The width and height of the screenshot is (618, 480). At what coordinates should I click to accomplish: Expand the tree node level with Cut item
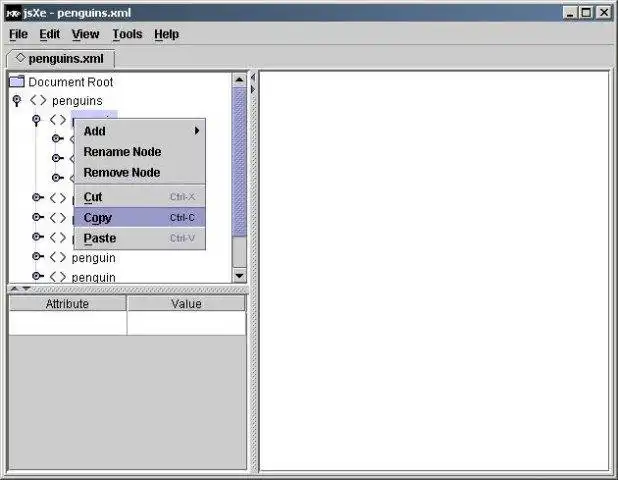click(38, 197)
